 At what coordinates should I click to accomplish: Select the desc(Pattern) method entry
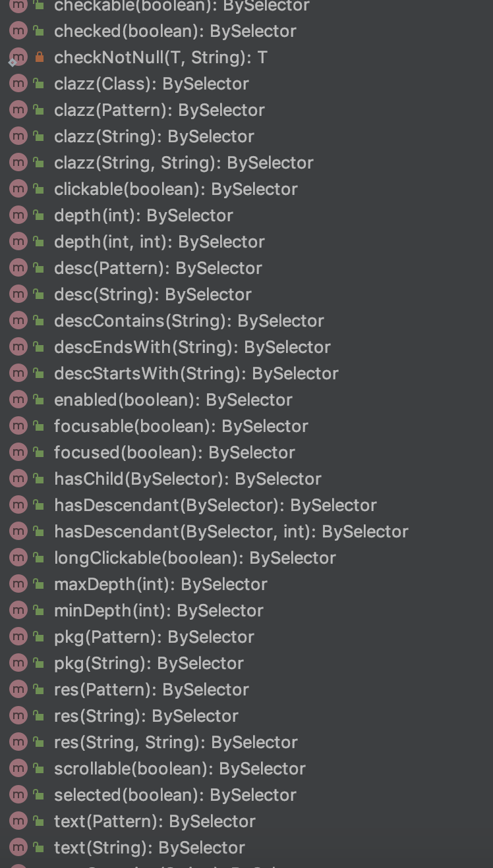point(158,268)
